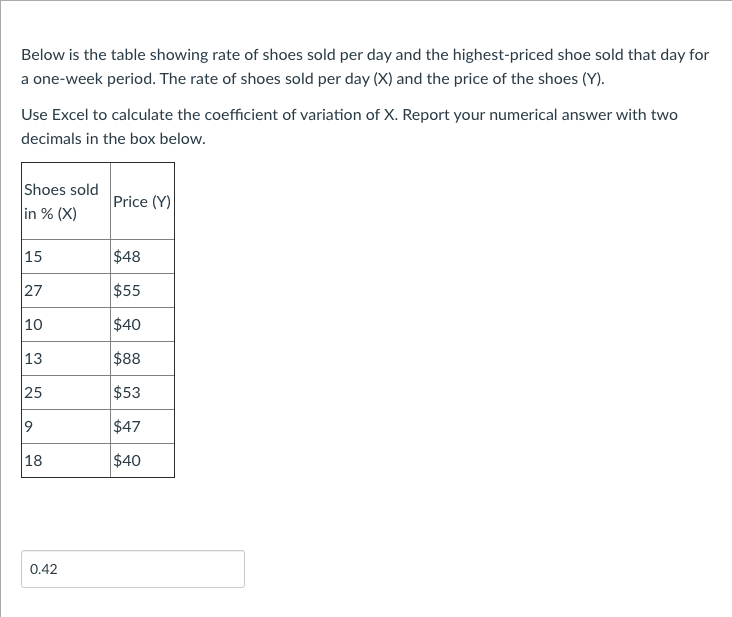This screenshot has height=617, width=732.
Task: Click the $55 price cell
Action: 142,291
